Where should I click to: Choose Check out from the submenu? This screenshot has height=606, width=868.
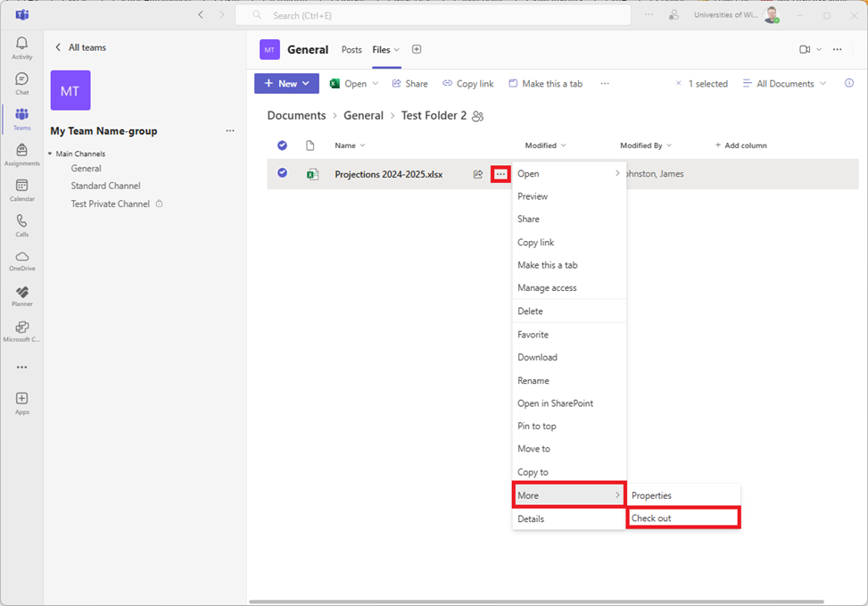[x=682, y=519]
